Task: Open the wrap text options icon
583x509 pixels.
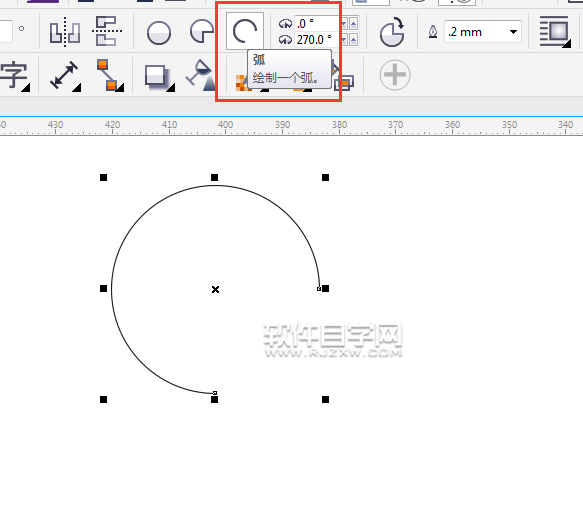Action: [555, 31]
